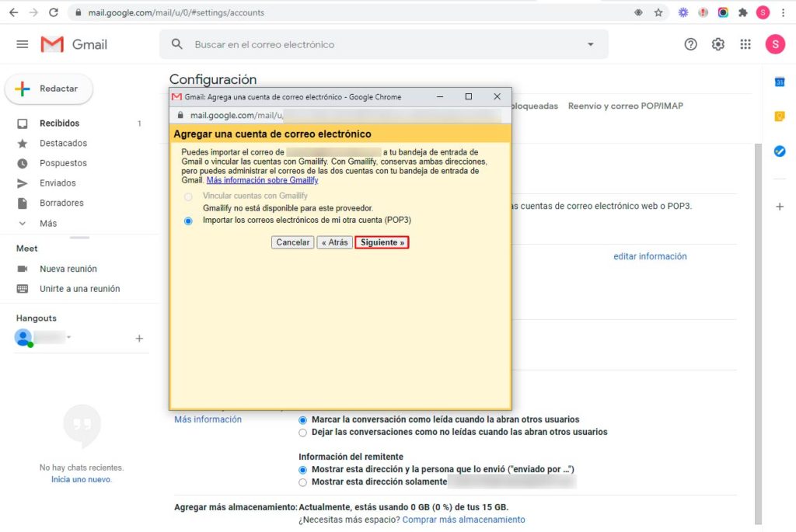Start a Nueva reunión in Meet
The image size is (796, 532).
tap(68, 269)
